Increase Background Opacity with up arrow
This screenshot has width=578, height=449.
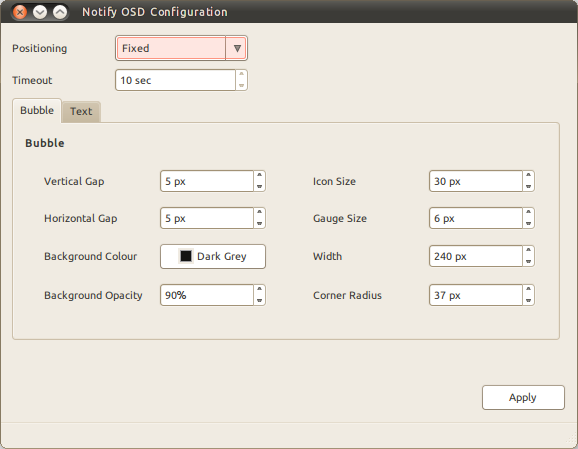pos(260,289)
